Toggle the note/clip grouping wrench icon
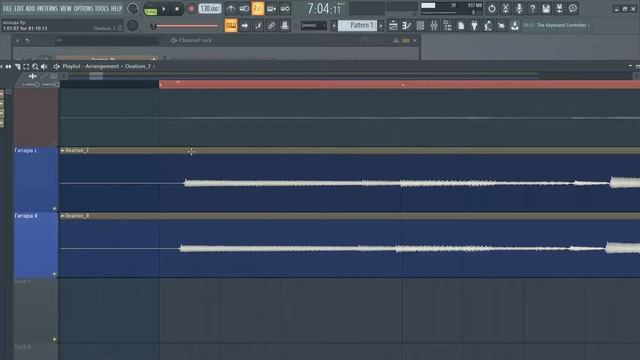The height and width of the screenshot is (360, 640). pyautogui.click(x=258, y=26)
